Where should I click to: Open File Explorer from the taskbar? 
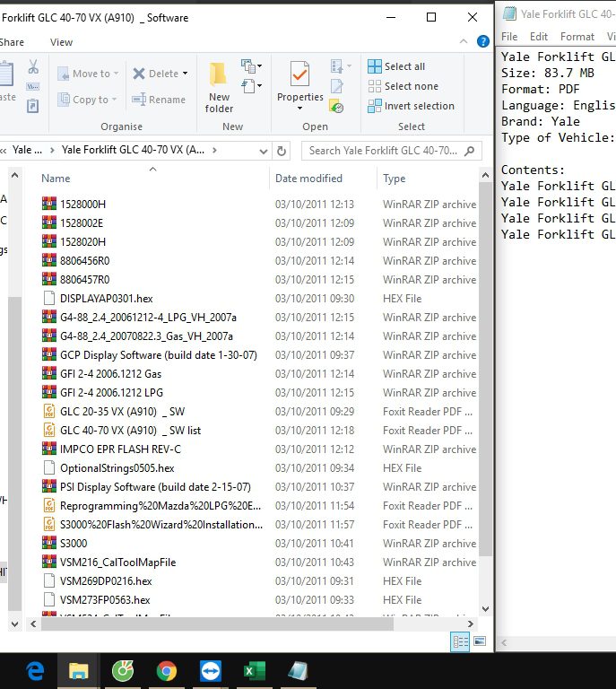coord(79,671)
